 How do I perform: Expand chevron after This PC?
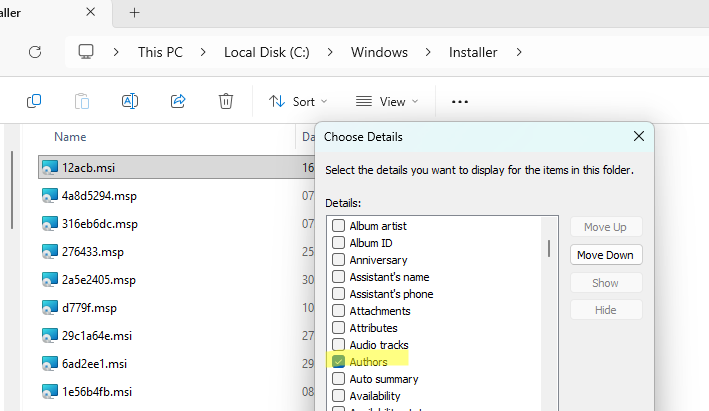point(203,52)
